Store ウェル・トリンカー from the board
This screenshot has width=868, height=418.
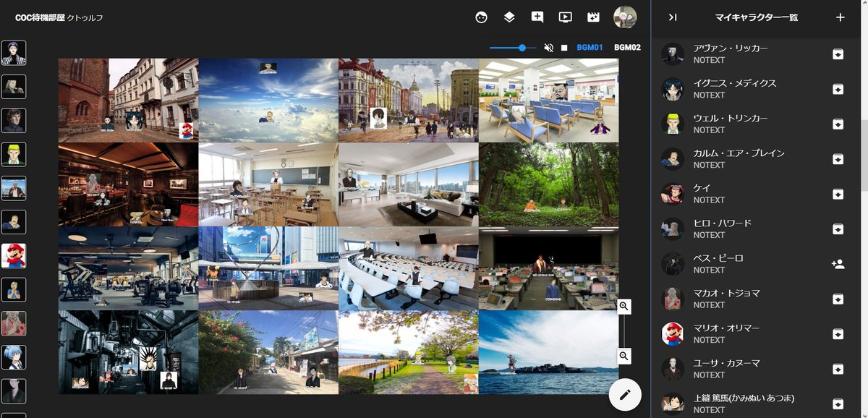(x=838, y=124)
